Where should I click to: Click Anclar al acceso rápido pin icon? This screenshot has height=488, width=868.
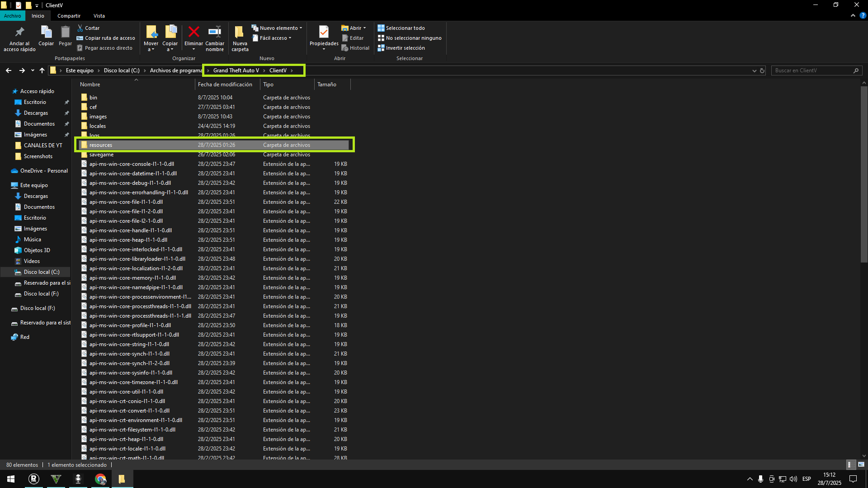(x=19, y=32)
